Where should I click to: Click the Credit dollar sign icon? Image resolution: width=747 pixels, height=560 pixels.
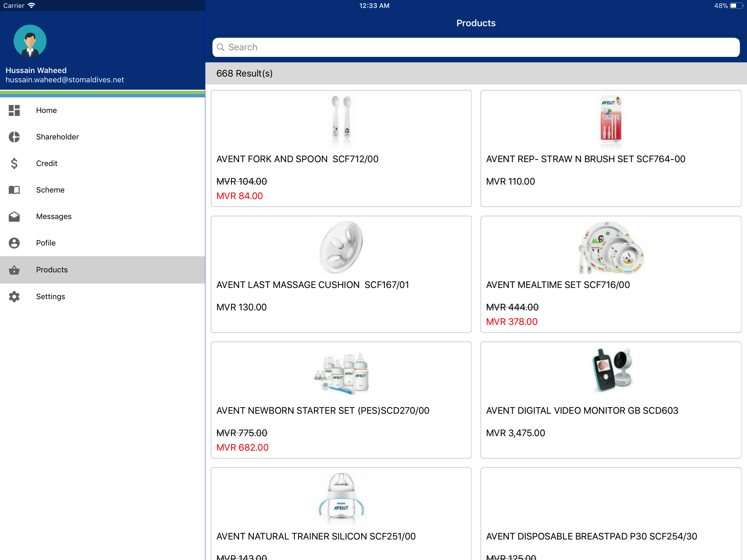pyautogui.click(x=14, y=164)
